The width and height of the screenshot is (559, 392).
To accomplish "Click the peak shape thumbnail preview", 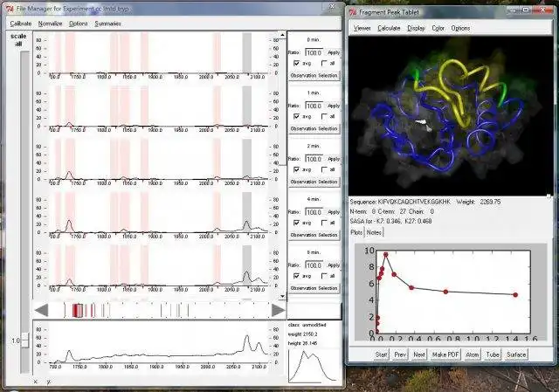I will pyautogui.click(x=313, y=366).
